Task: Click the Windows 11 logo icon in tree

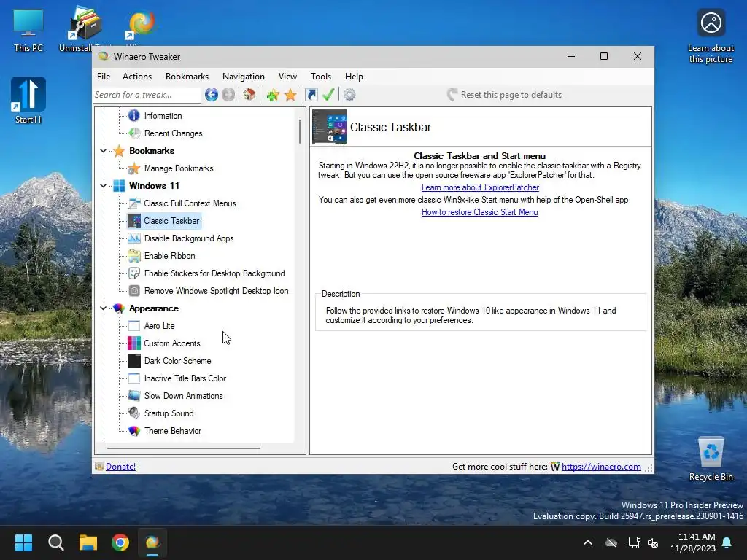Action: tap(119, 186)
